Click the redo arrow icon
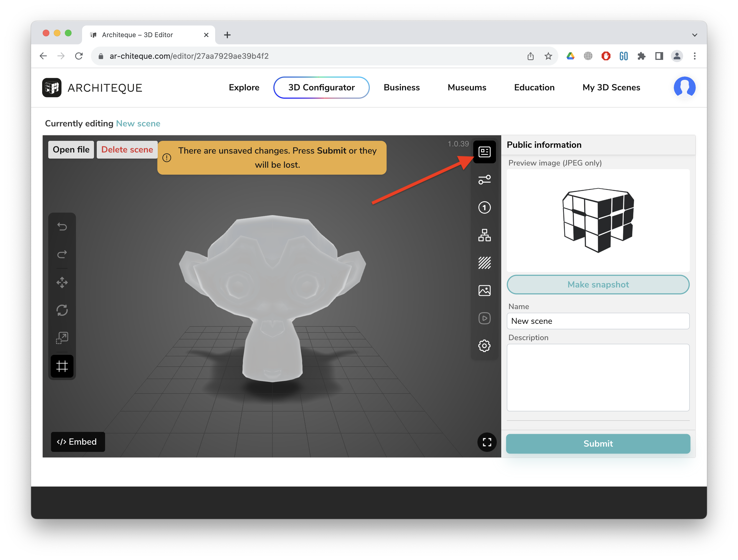Viewport: 738px width, 560px height. 62,254
